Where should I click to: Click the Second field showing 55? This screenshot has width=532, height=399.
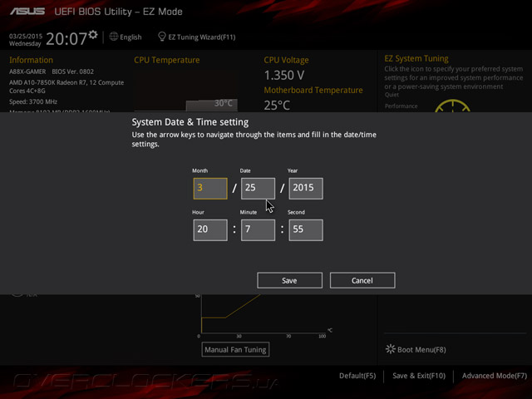[306, 230]
